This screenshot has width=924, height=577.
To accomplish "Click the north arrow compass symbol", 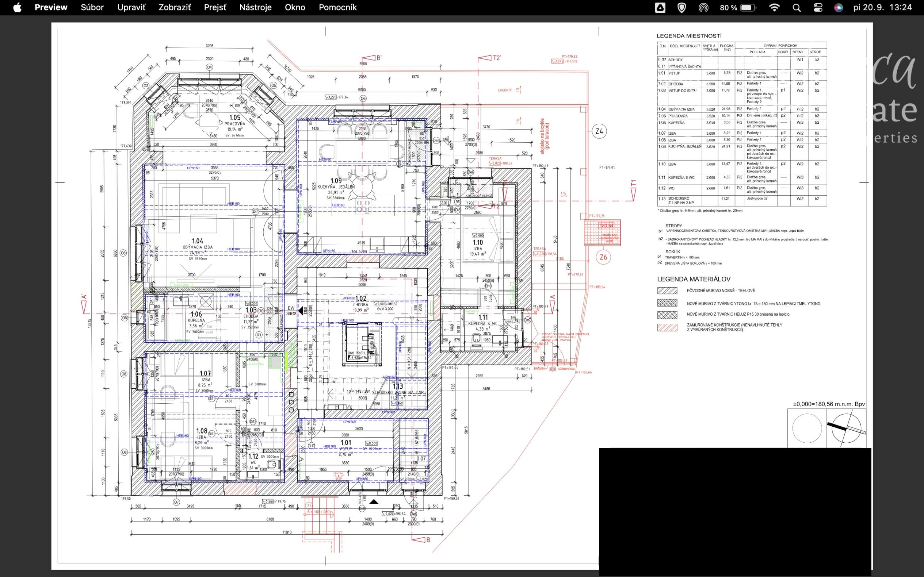I will click(x=846, y=428).
